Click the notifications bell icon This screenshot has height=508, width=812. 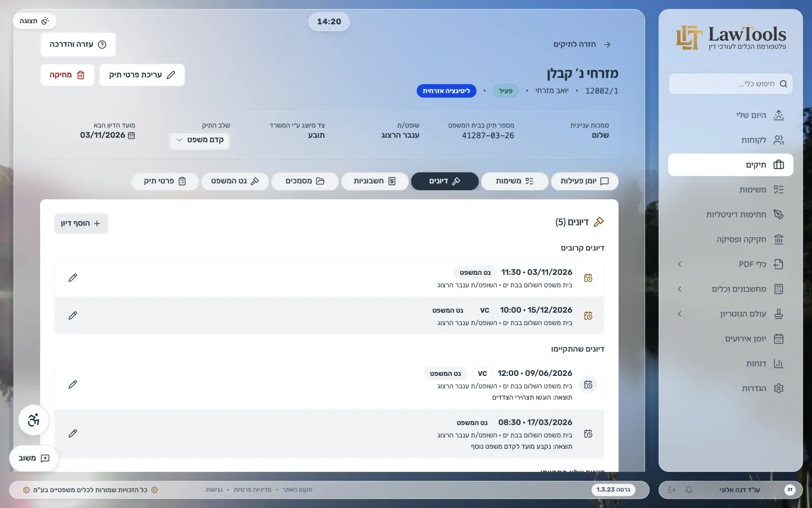pos(689,490)
